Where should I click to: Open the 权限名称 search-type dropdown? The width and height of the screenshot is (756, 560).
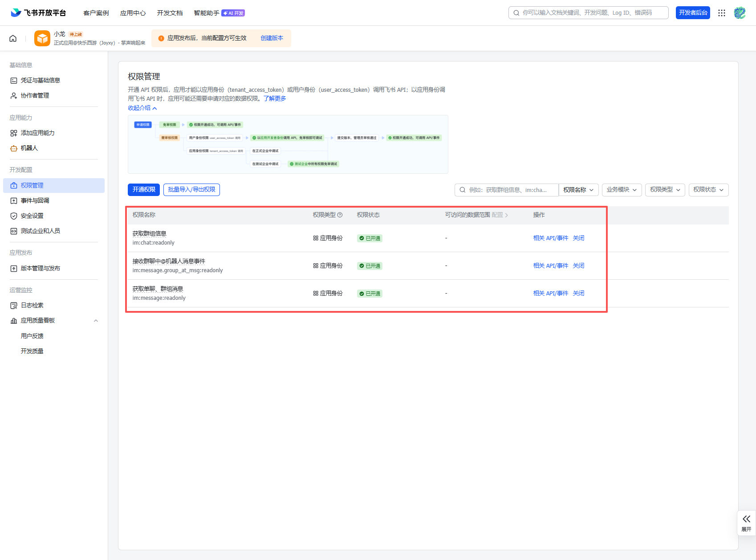click(578, 190)
